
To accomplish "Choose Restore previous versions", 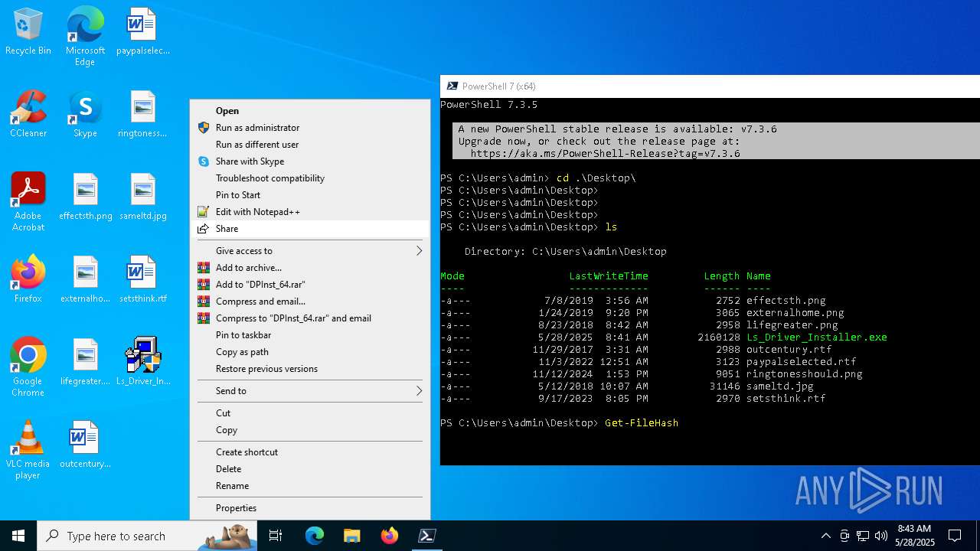I will (310, 369).
